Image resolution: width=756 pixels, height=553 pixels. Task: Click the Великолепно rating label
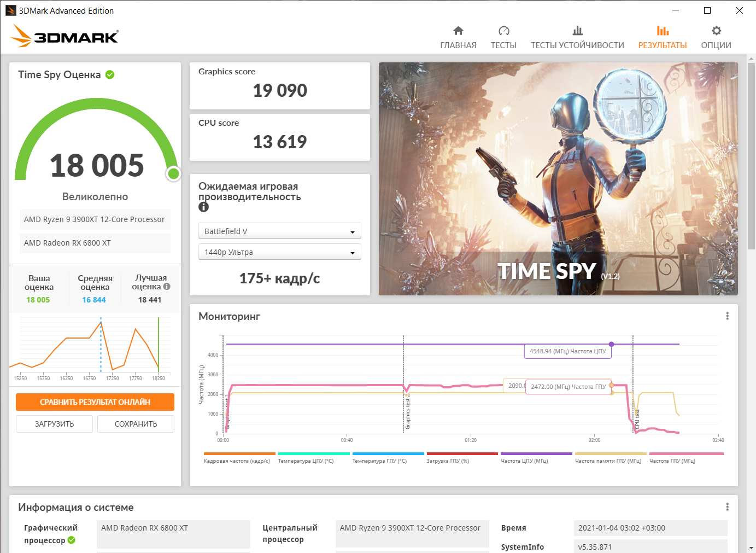pos(95,196)
